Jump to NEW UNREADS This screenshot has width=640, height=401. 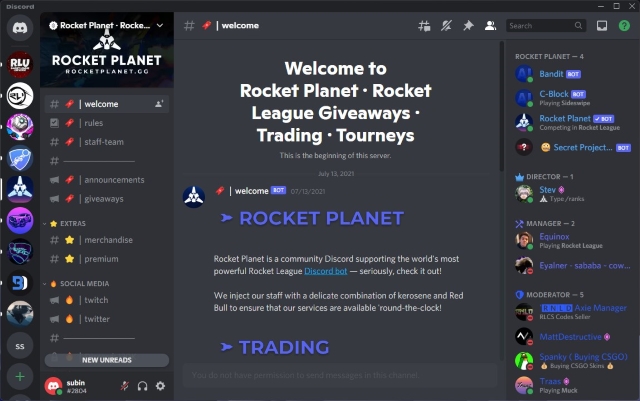[107, 360]
